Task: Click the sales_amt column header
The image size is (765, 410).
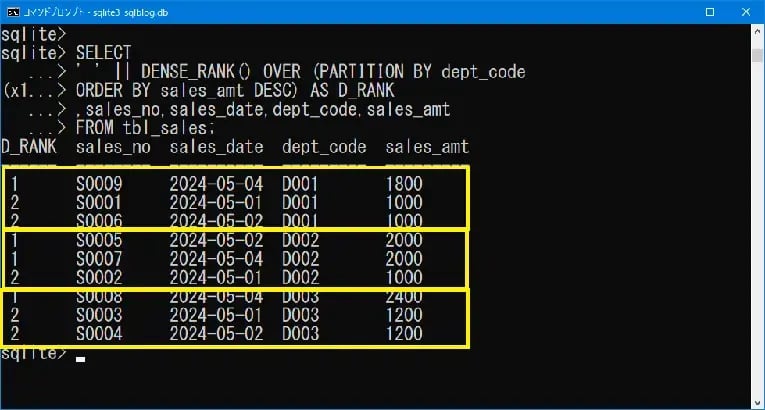Action: pos(427,147)
